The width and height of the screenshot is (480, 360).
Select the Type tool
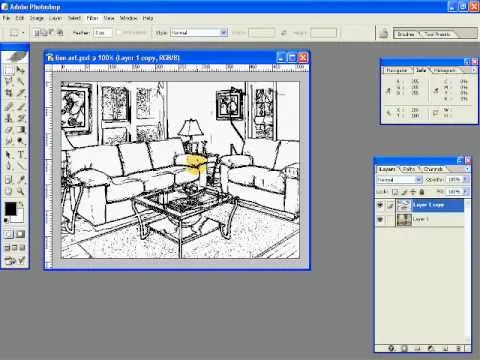pos(21,154)
